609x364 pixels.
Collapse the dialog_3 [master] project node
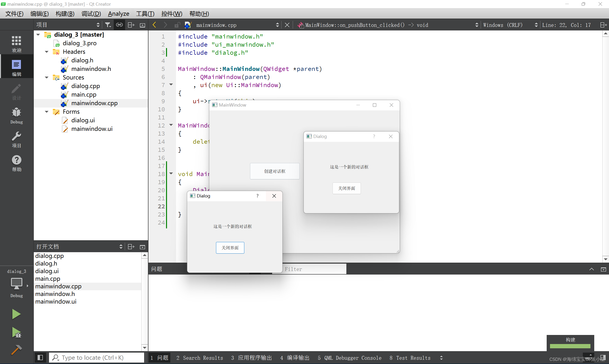click(38, 34)
